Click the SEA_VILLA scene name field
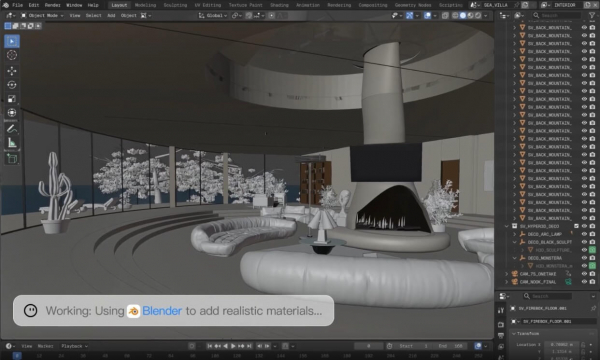The image size is (600, 360). click(495, 5)
